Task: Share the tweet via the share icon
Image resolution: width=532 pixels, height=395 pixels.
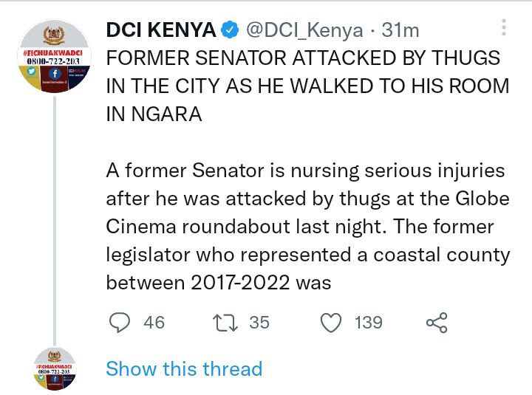Action: 437,323
